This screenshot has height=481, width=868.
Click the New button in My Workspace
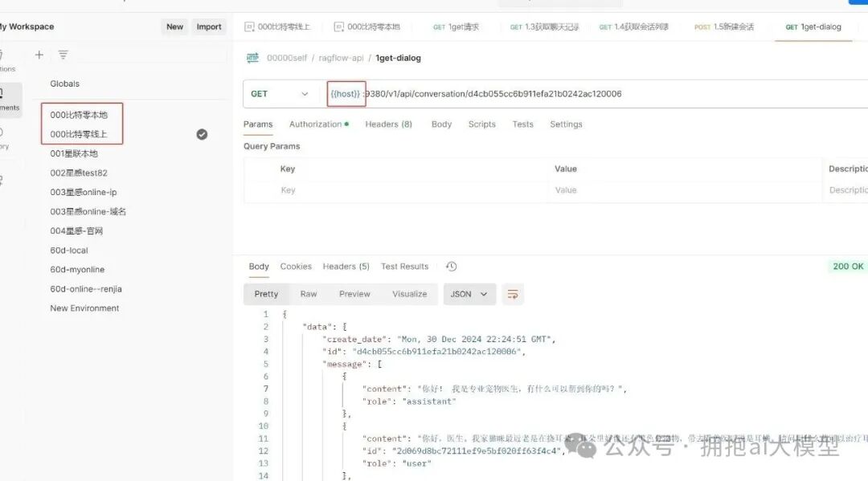174,26
